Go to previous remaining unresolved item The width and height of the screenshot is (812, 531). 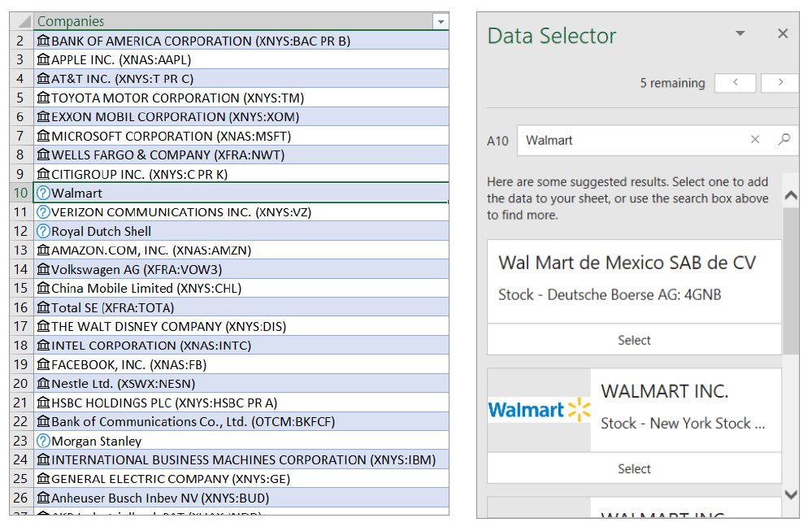(735, 83)
